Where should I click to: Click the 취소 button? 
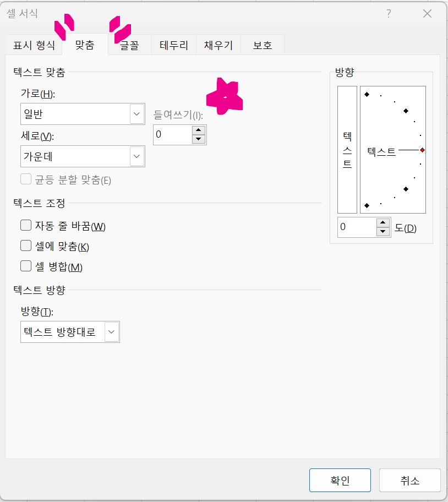[409, 479]
